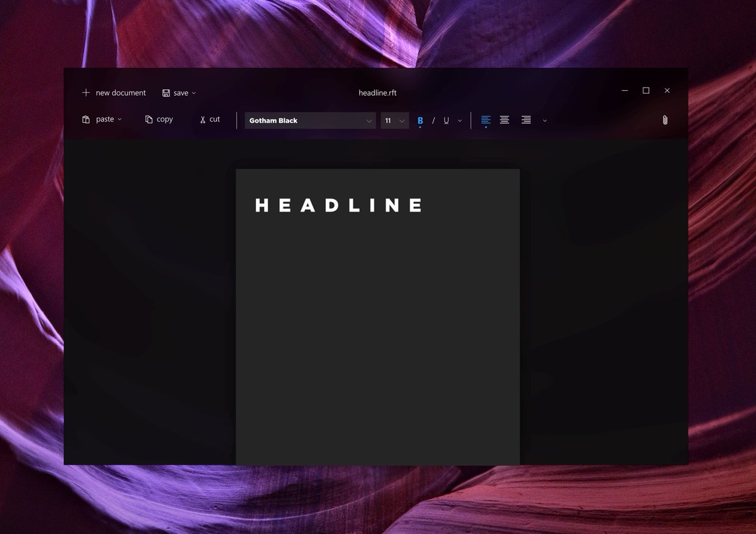Apply italic formatting
Image resolution: width=756 pixels, height=534 pixels.
tap(433, 120)
